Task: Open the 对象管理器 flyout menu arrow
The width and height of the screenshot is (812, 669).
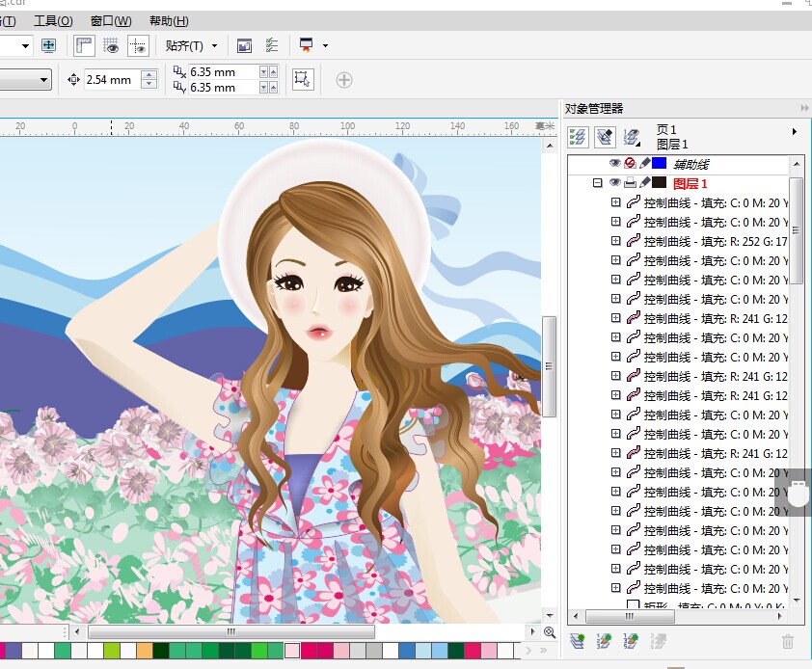Action: pos(794,131)
